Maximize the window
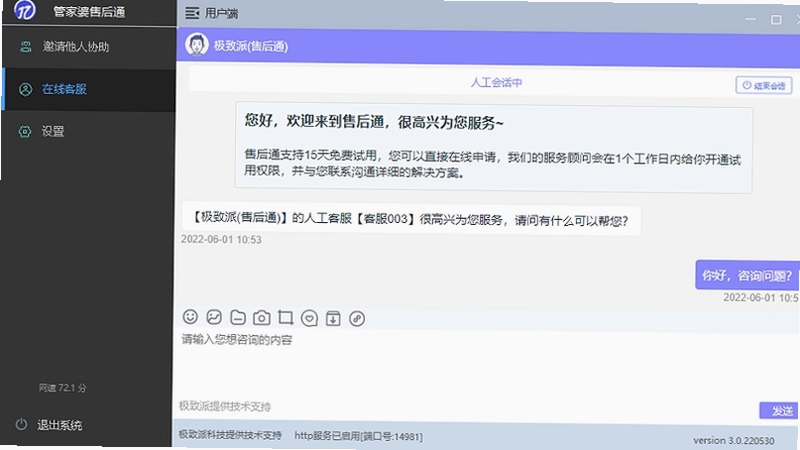 click(776, 20)
